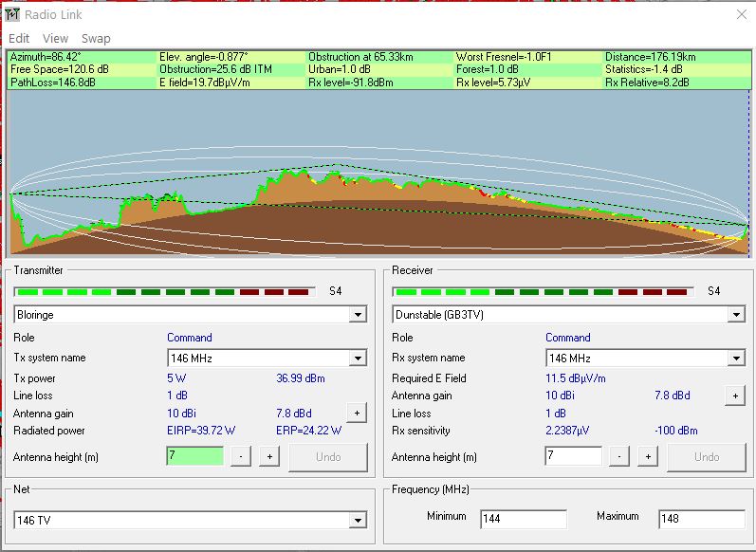Click the Rx Relative=8.2dB value
Viewport: 756px width, 552px height.
point(647,83)
